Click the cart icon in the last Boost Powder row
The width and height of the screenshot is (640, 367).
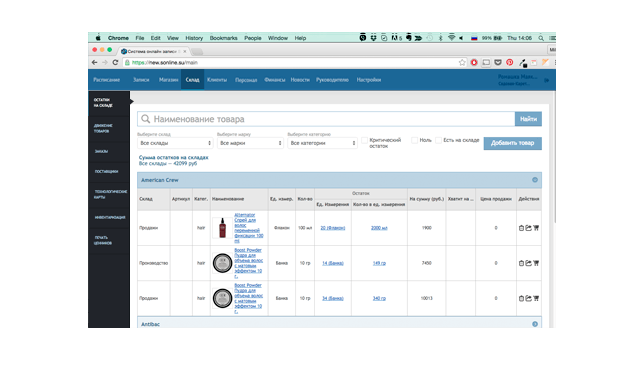tap(536, 298)
